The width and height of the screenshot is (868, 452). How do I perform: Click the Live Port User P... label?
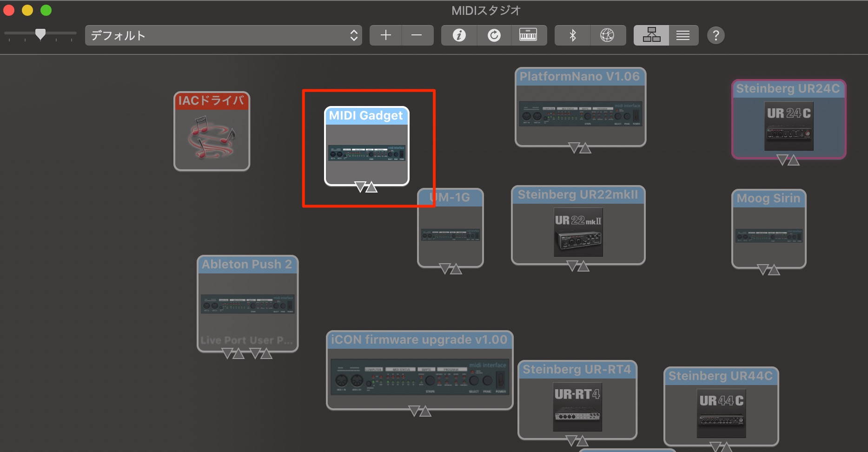247,340
